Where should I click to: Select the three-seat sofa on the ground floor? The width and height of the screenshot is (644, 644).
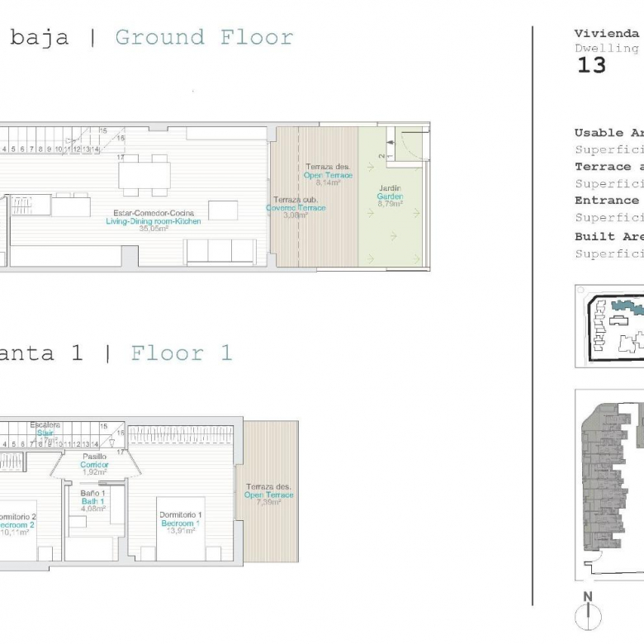pos(220,251)
